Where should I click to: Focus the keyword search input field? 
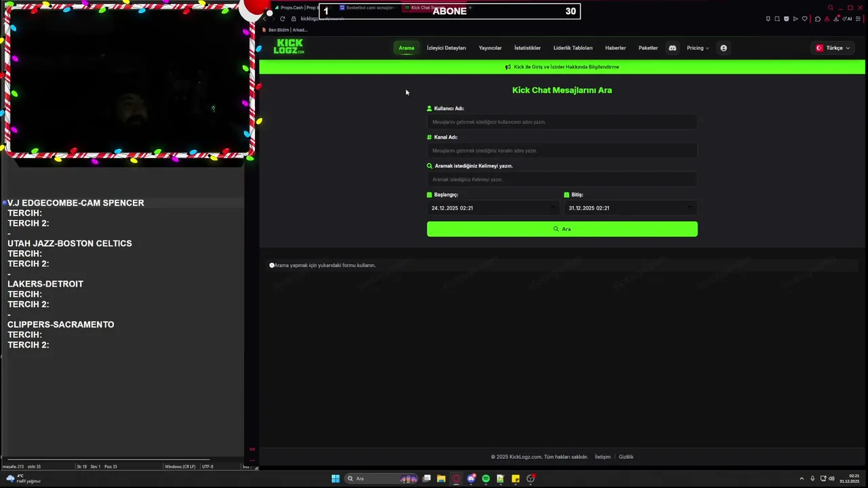click(x=562, y=180)
